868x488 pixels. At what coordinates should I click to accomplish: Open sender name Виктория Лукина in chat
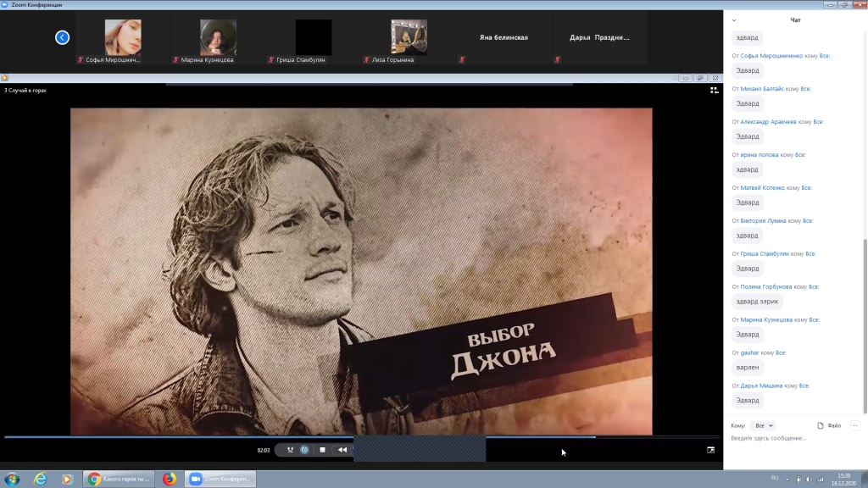click(x=763, y=221)
